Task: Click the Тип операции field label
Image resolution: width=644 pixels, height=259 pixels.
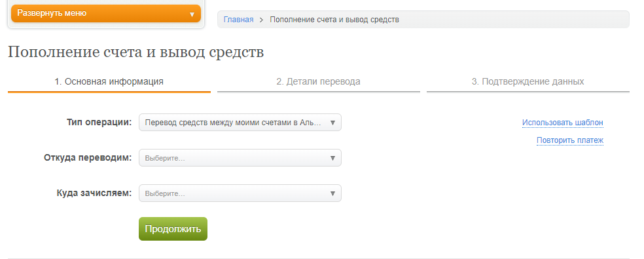Action: pos(99,123)
